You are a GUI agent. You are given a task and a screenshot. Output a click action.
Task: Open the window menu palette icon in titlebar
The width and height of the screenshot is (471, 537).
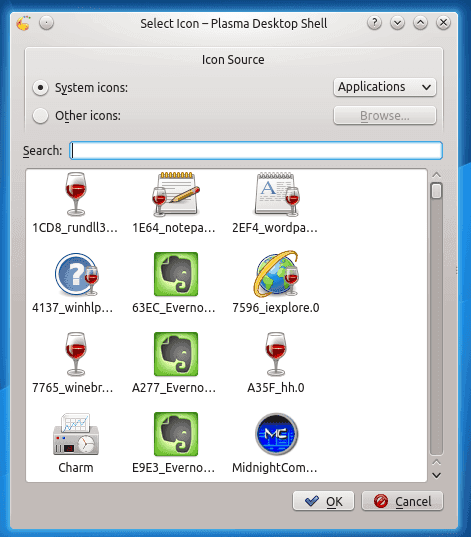[x=23, y=23]
